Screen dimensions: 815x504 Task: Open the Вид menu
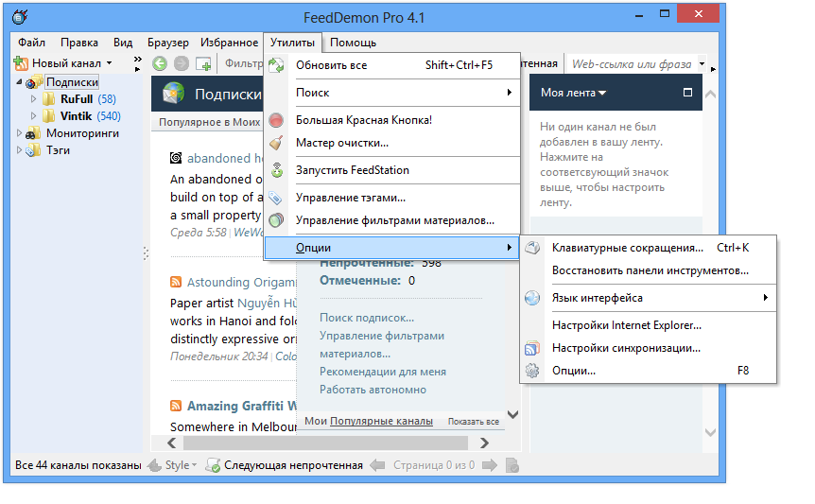tap(123, 43)
